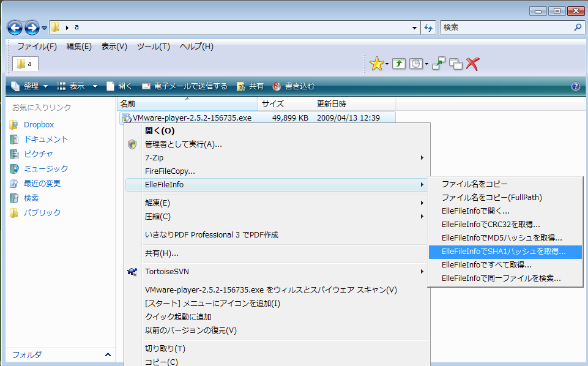Go forward with the blue Forward arrow
This screenshot has height=366, width=588.
coord(32,28)
